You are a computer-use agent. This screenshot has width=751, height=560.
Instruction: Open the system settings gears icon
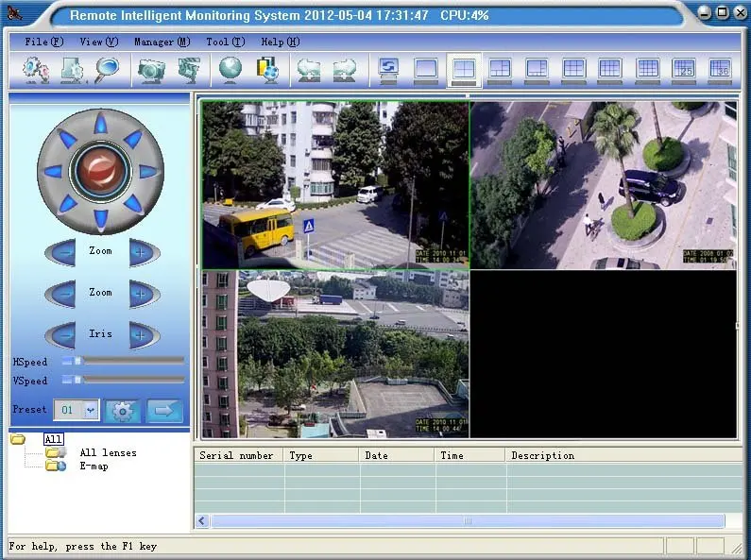(36, 70)
